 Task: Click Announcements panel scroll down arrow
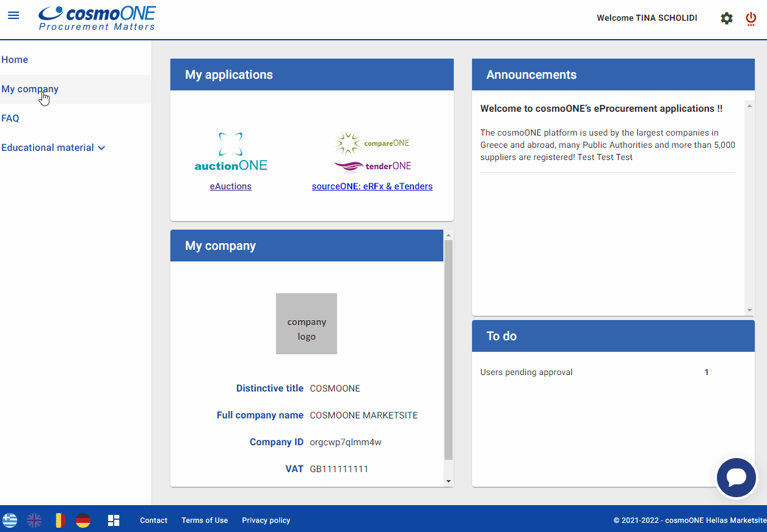click(x=750, y=310)
